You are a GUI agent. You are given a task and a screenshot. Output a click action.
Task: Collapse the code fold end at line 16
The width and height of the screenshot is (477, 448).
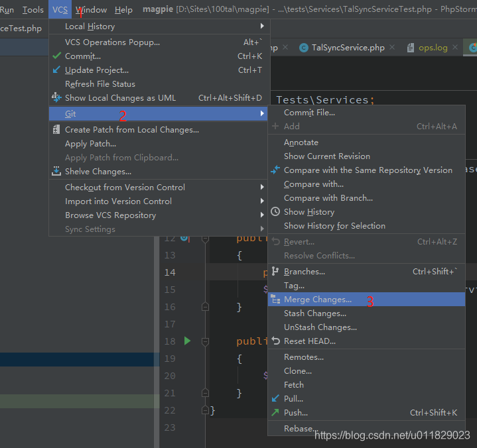point(206,307)
